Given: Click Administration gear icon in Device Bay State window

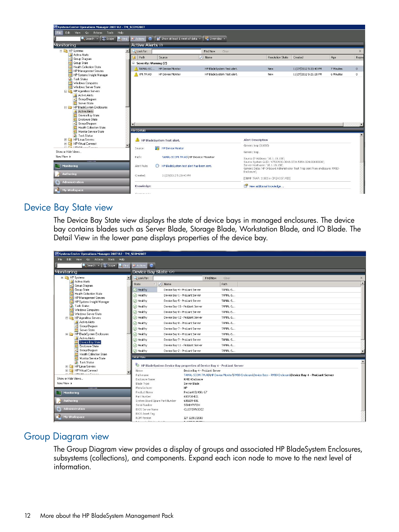Looking at the screenshot, I should click(59, 409).
